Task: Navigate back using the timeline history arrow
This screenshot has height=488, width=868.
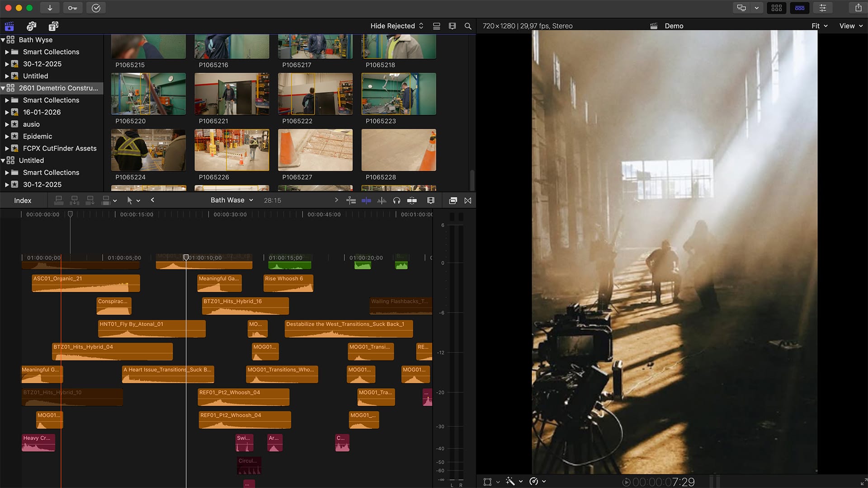Action: [152, 200]
